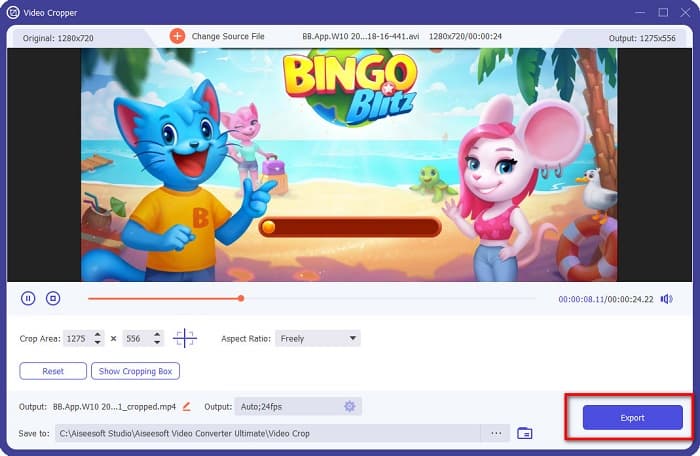Click the Save to path field
The image size is (700, 456).
(x=268, y=433)
